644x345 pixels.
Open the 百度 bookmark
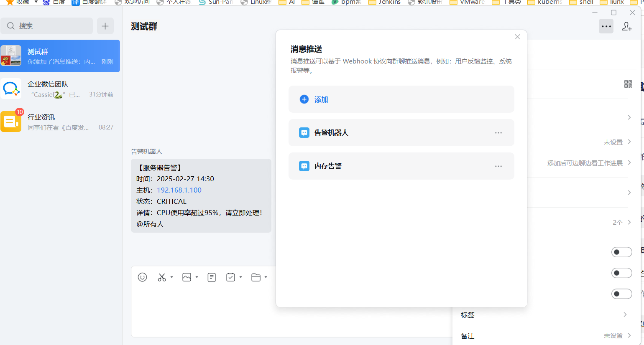[54, 2]
